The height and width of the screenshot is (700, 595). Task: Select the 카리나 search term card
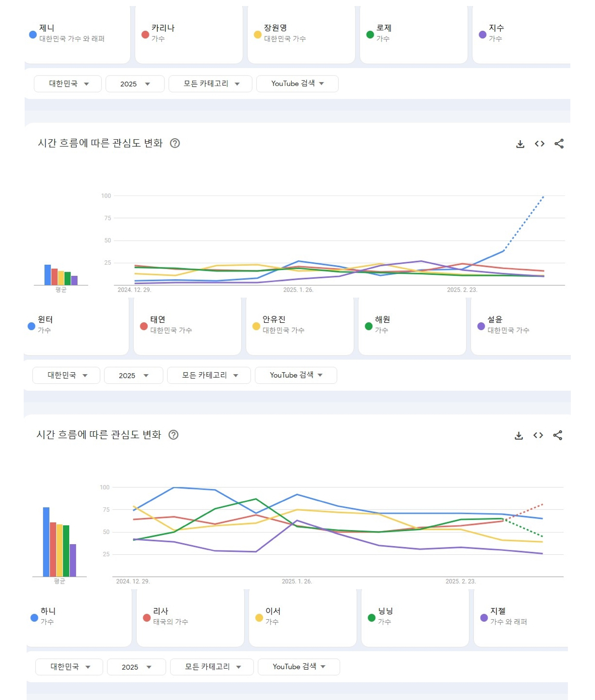pos(189,34)
